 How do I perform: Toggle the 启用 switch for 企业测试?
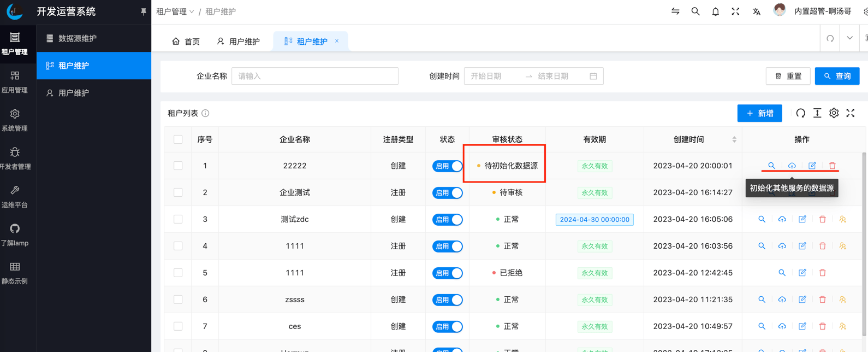point(447,192)
